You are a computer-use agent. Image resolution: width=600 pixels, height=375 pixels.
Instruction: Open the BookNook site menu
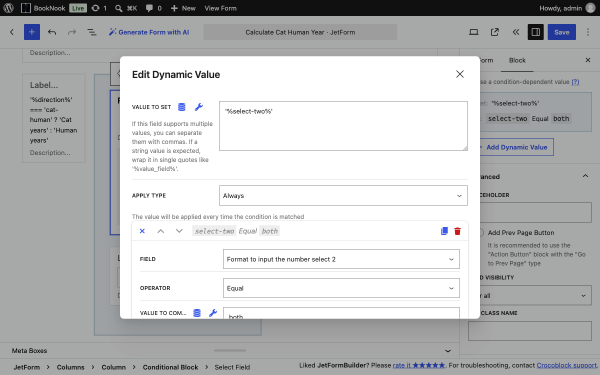click(x=43, y=8)
